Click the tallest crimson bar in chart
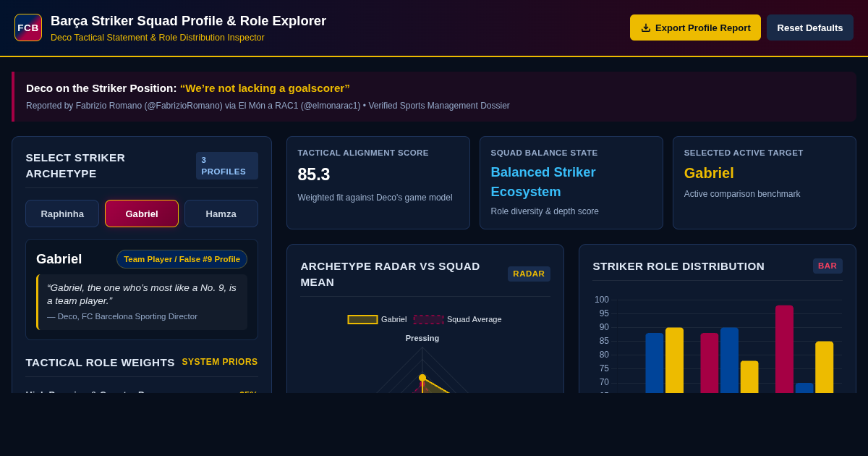This screenshot has width=868, height=456. click(784, 349)
